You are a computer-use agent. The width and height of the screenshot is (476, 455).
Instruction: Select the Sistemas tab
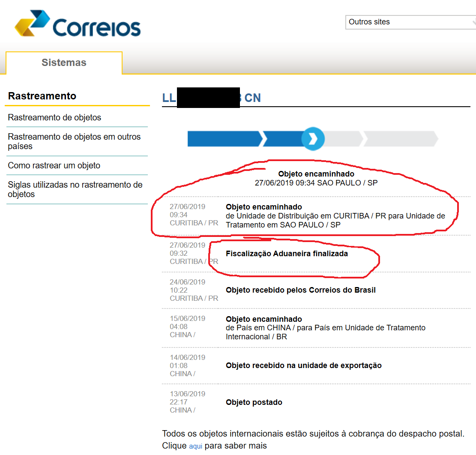(64, 63)
